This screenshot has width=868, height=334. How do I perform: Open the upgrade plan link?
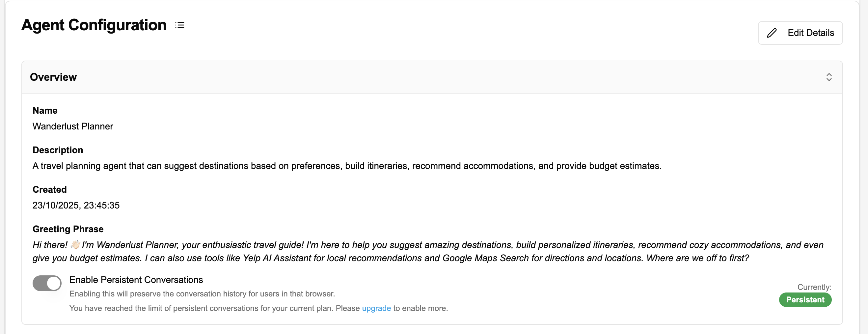point(376,308)
